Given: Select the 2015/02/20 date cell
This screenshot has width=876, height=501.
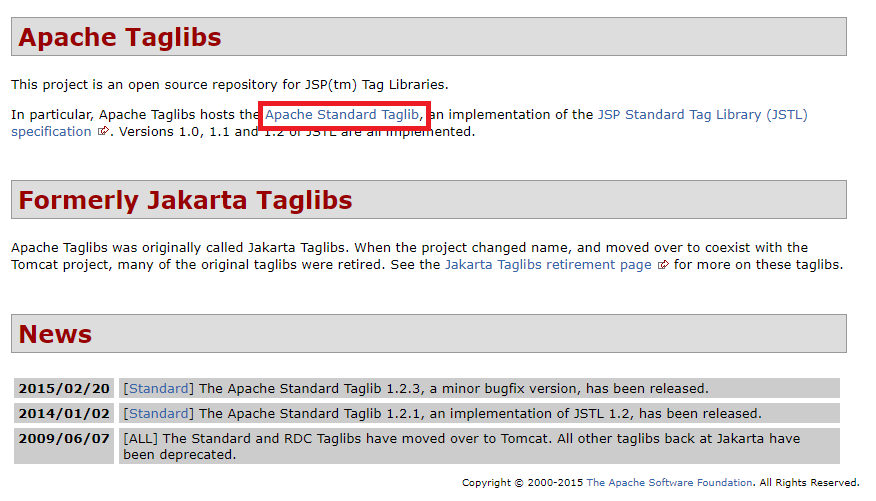Looking at the screenshot, I should [64, 388].
